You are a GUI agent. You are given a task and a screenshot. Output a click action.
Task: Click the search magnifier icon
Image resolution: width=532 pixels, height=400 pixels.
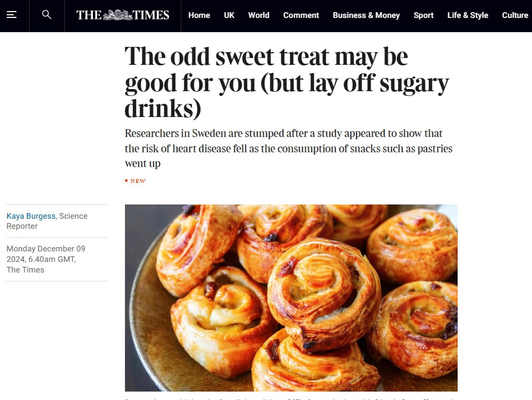click(46, 15)
